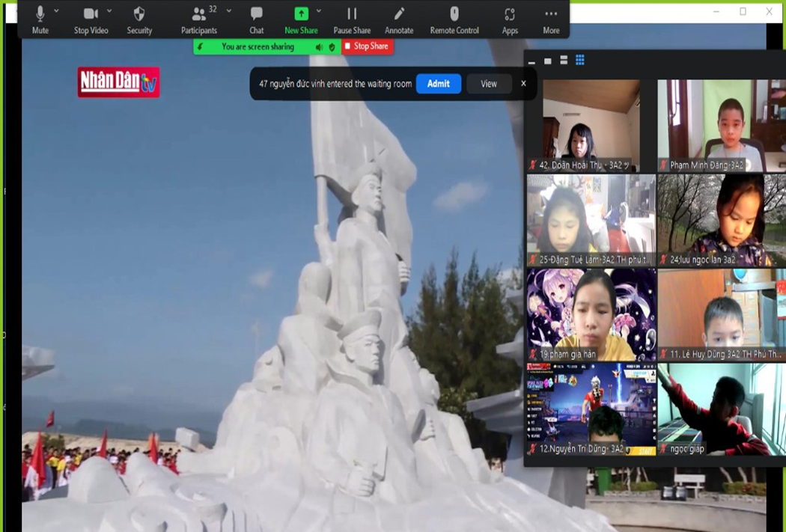The height and width of the screenshot is (532, 786).
Task: Open the Participants panel
Action: point(199,19)
